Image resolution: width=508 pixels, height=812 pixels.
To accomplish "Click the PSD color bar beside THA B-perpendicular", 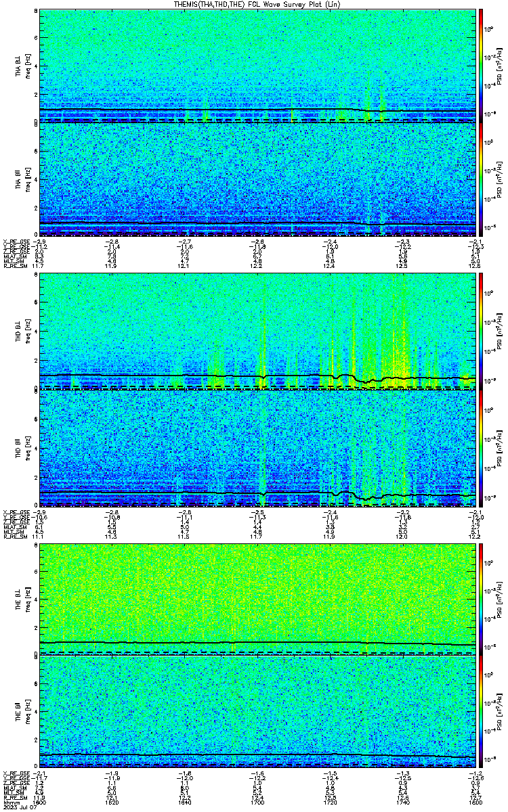I will [x=482, y=66].
